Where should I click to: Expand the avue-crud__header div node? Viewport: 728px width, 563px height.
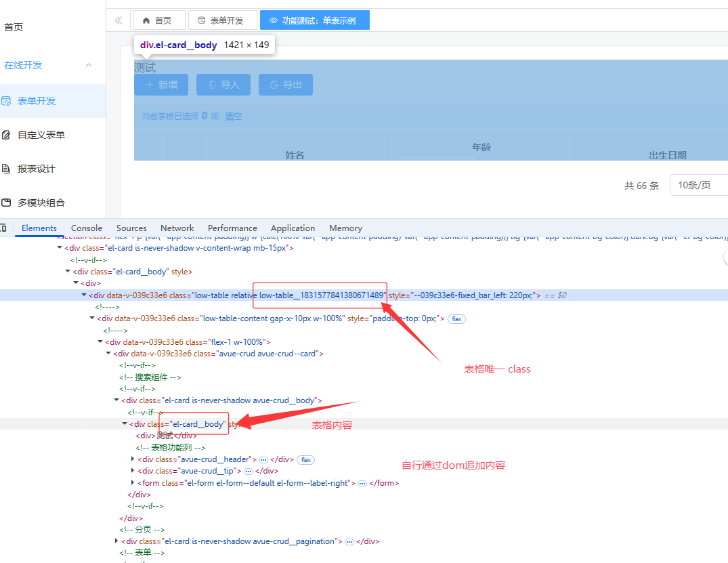pyautogui.click(x=133, y=459)
